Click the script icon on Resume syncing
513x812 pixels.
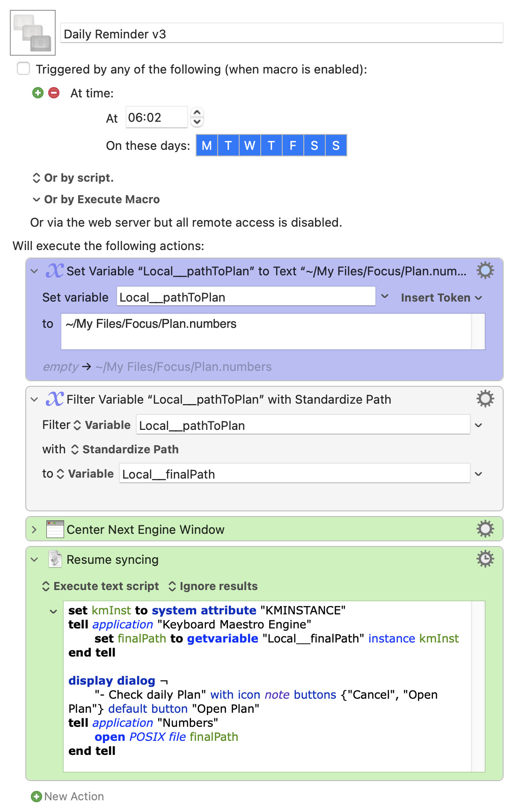point(55,559)
